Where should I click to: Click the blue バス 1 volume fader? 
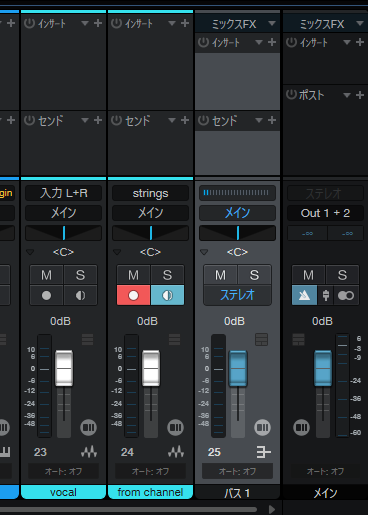click(x=238, y=368)
